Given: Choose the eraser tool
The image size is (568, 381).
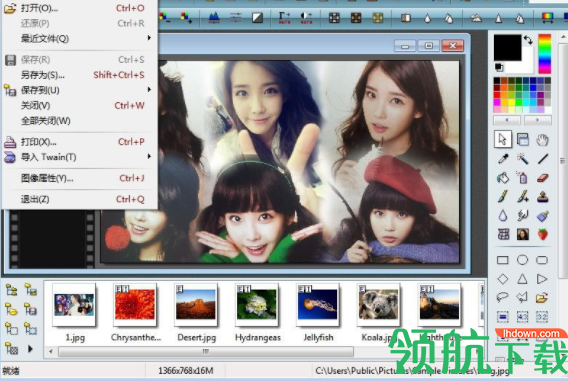Looking at the screenshot, I should 542,178.
